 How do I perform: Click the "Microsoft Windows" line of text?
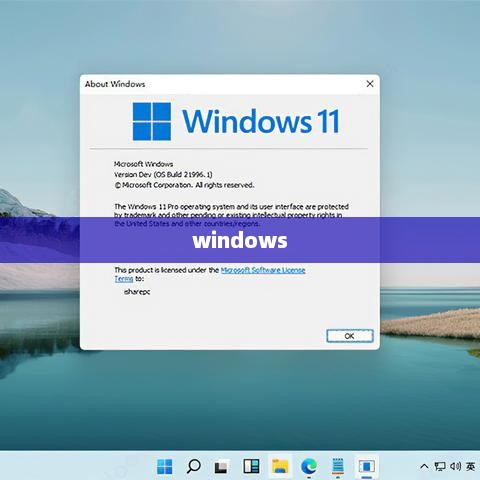[x=143, y=164]
